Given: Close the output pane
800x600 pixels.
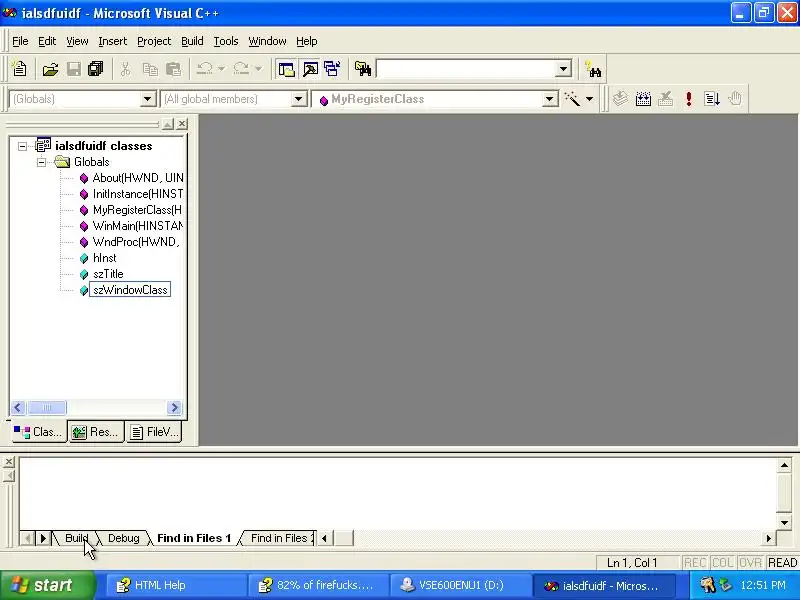Looking at the screenshot, I should [9, 462].
